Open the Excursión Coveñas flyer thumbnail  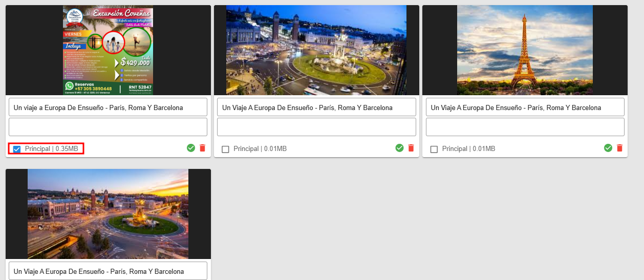point(108,50)
